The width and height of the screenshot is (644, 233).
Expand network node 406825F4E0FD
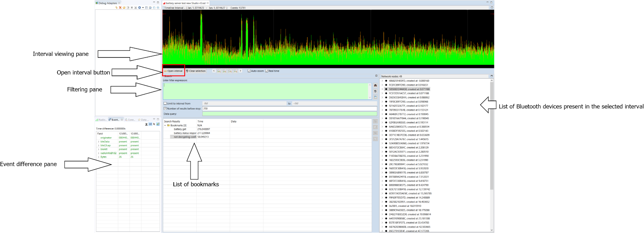click(x=382, y=81)
